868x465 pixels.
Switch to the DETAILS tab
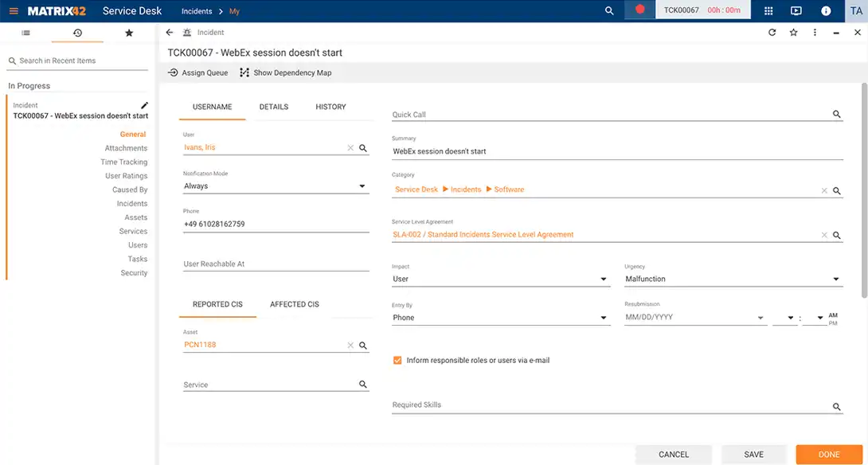click(x=274, y=105)
